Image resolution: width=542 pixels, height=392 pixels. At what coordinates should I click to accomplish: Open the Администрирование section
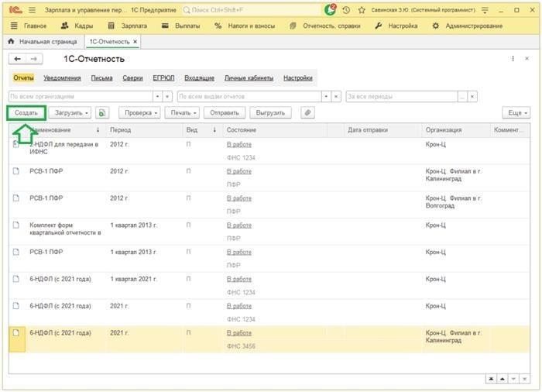point(468,26)
